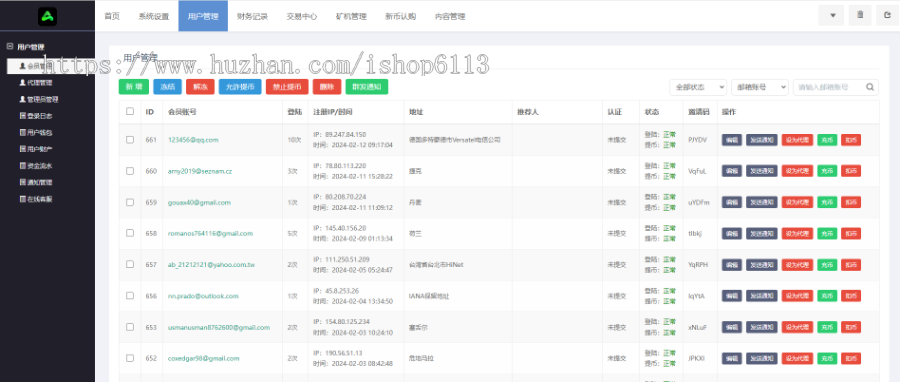
Task: Open 资金流水 in the sidebar
Action: pyautogui.click(x=36, y=166)
